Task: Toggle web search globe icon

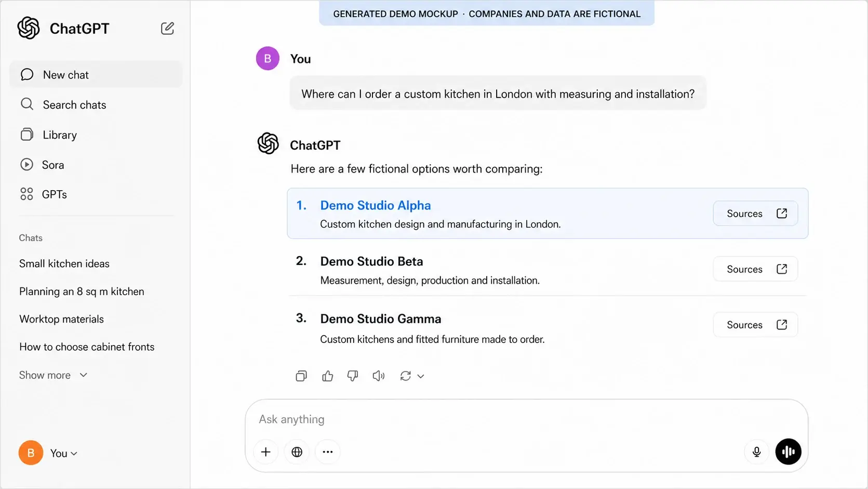Action: tap(297, 452)
